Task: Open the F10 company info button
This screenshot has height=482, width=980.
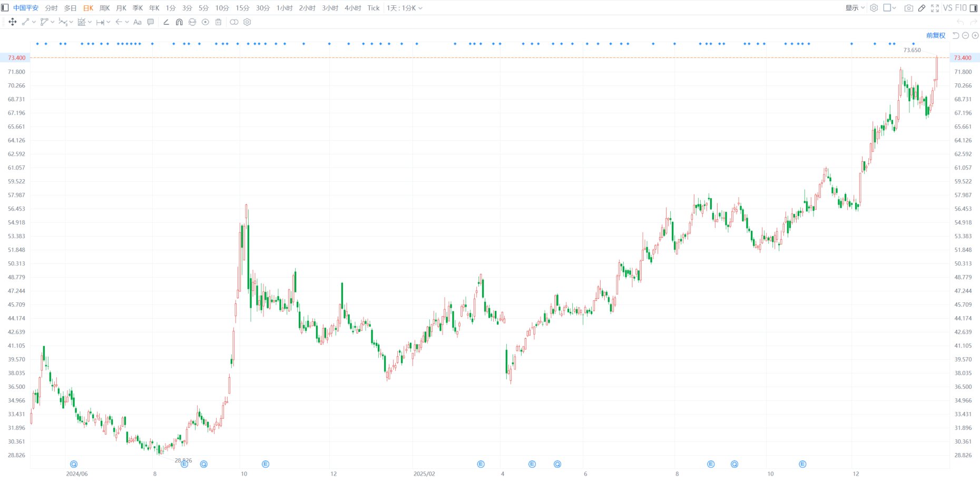Action: pyautogui.click(x=961, y=8)
